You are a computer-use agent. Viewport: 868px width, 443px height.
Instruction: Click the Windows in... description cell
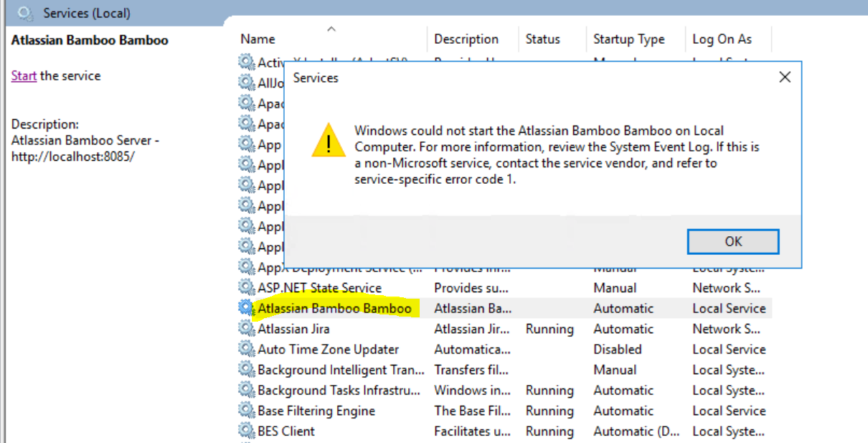pos(472,390)
